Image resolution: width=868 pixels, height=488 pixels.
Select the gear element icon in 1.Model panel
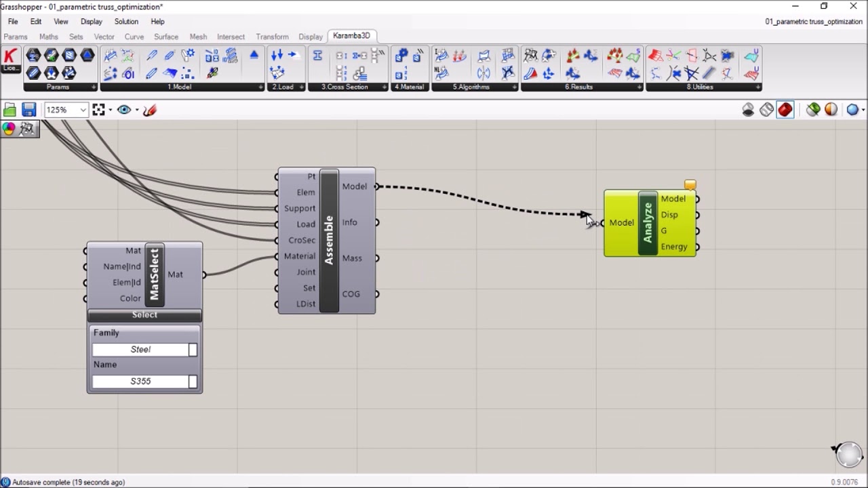[188, 56]
